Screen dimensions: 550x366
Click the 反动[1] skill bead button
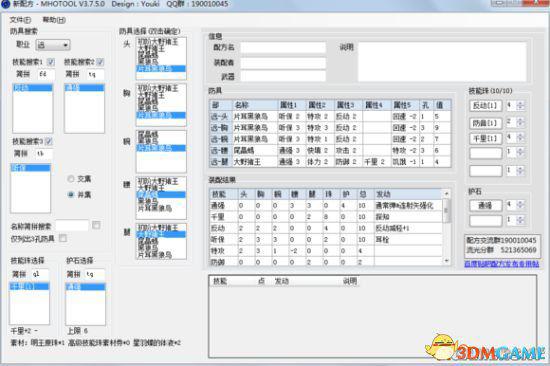point(485,105)
